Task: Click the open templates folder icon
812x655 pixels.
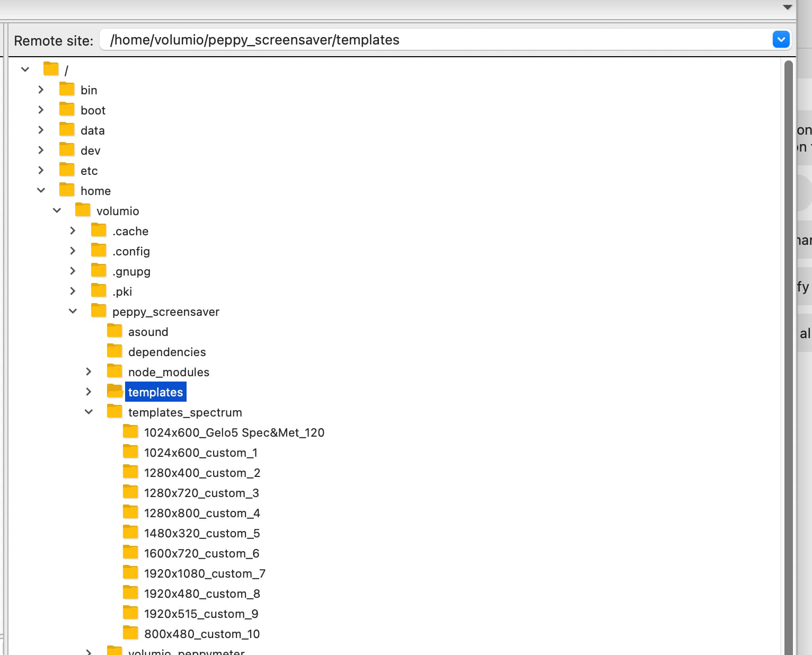Action: tap(114, 392)
